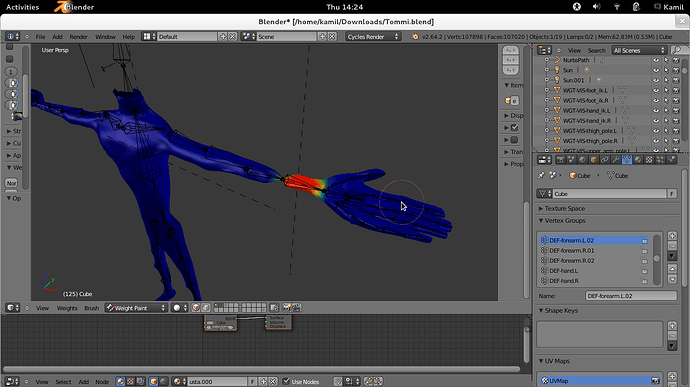
Task: Open the Node menu in the node editor
Action: [x=102, y=381]
